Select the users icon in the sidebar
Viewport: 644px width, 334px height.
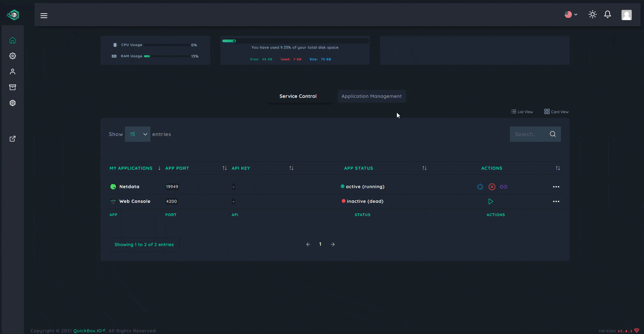tap(13, 72)
